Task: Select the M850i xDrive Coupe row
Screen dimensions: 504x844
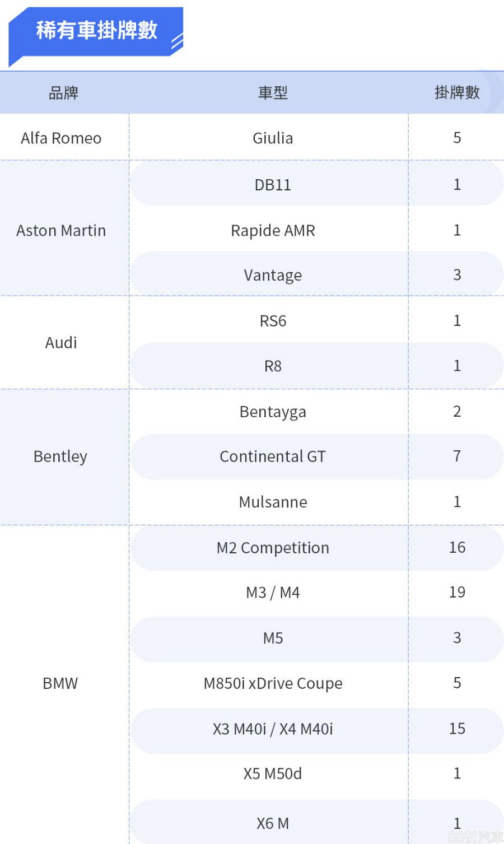Action: click(273, 683)
